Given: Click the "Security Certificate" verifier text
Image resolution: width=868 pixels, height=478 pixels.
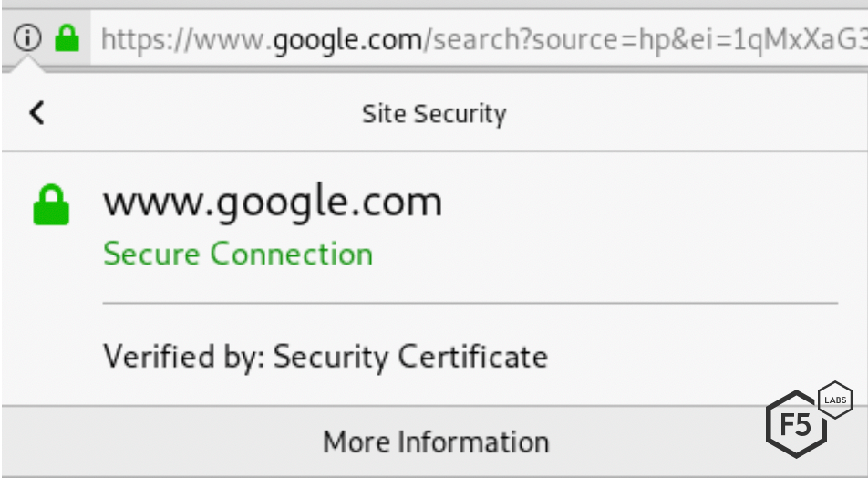Looking at the screenshot, I should (x=410, y=356).
